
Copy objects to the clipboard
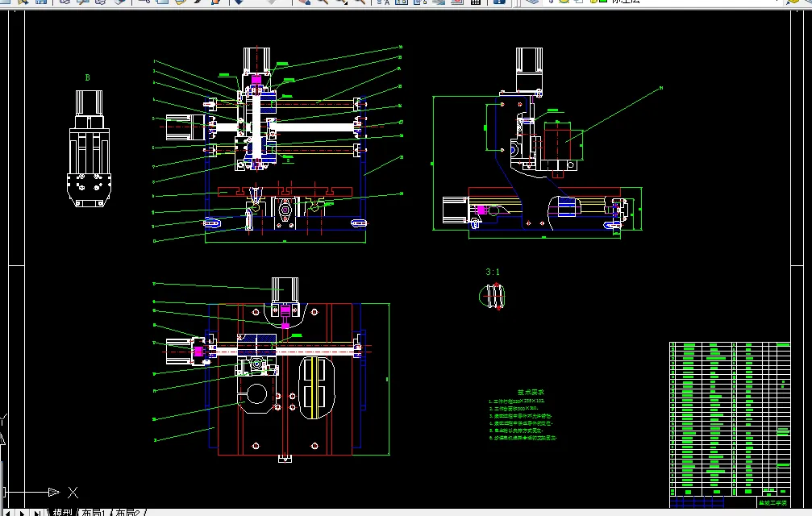click(x=162, y=3)
